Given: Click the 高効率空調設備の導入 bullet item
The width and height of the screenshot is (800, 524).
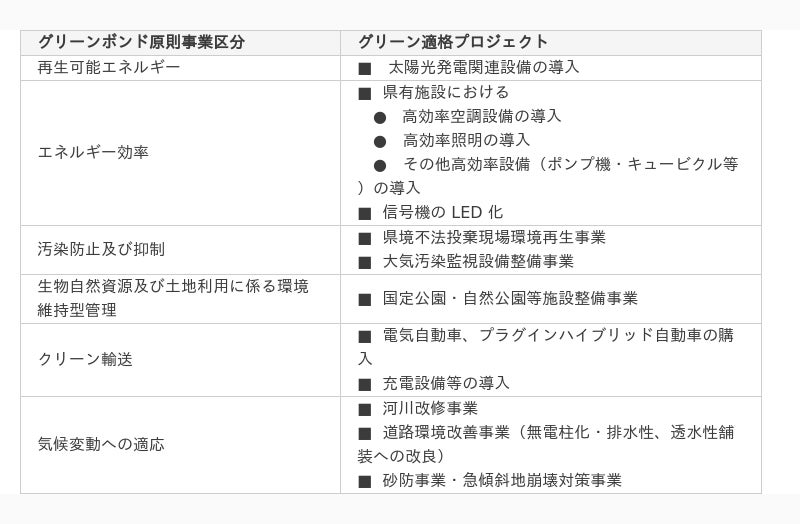Looking at the screenshot, I should click(x=481, y=116).
